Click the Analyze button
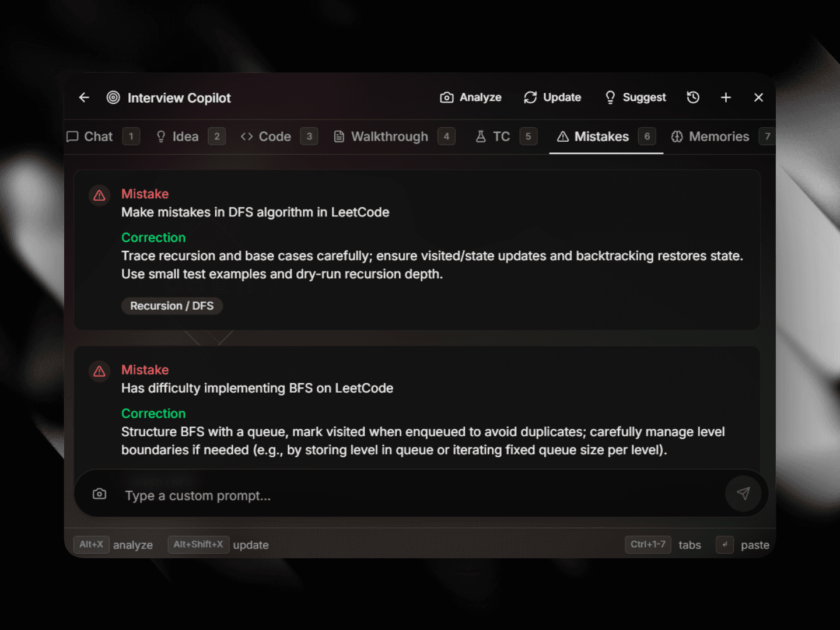The width and height of the screenshot is (840, 630). (471, 97)
